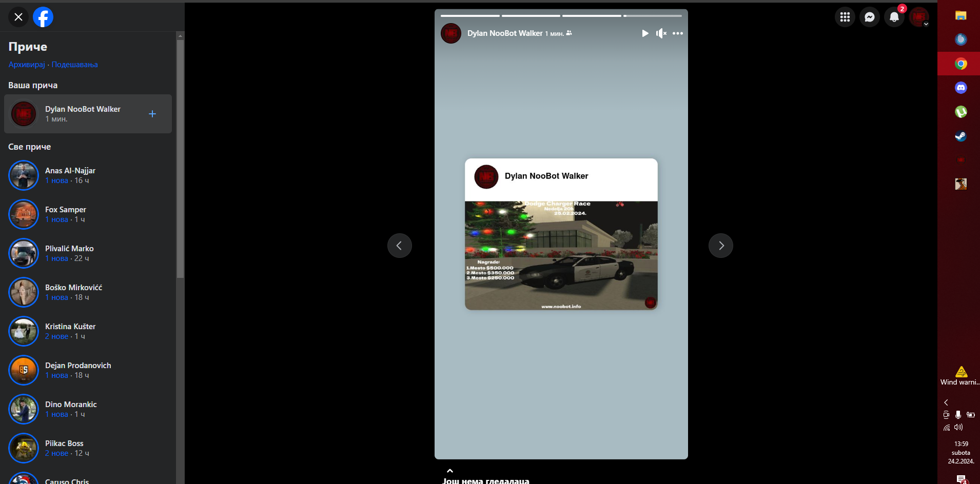This screenshot has width=980, height=484.
Task: Go to previous story arrow
Action: point(399,246)
